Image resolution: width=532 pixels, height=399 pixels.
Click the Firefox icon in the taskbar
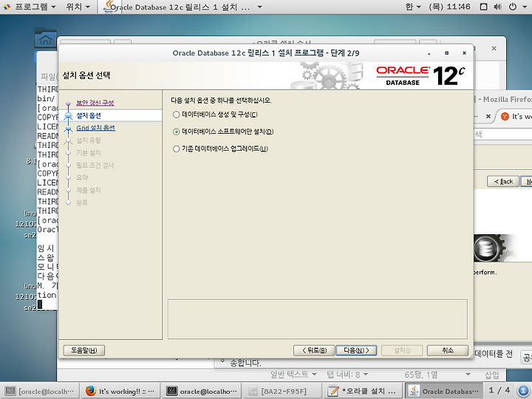point(91,391)
